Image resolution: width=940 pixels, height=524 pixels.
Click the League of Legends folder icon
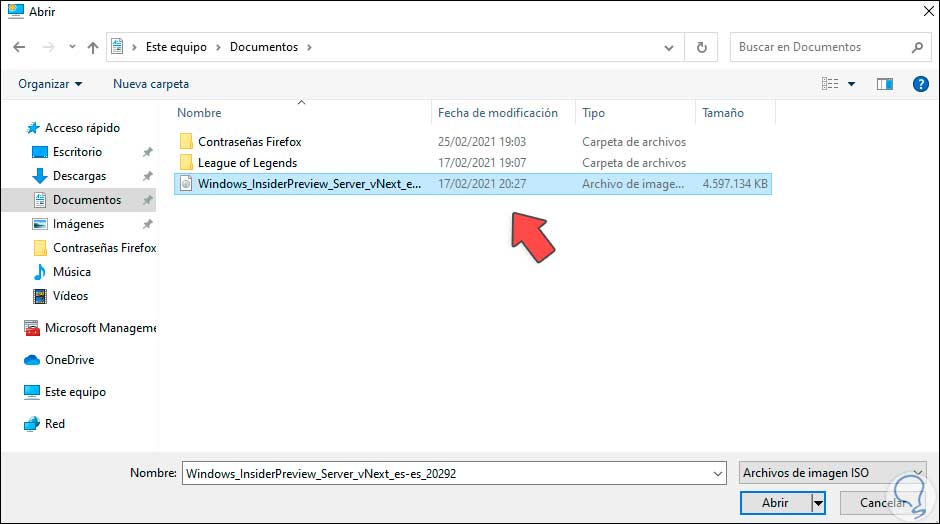point(186,162)
